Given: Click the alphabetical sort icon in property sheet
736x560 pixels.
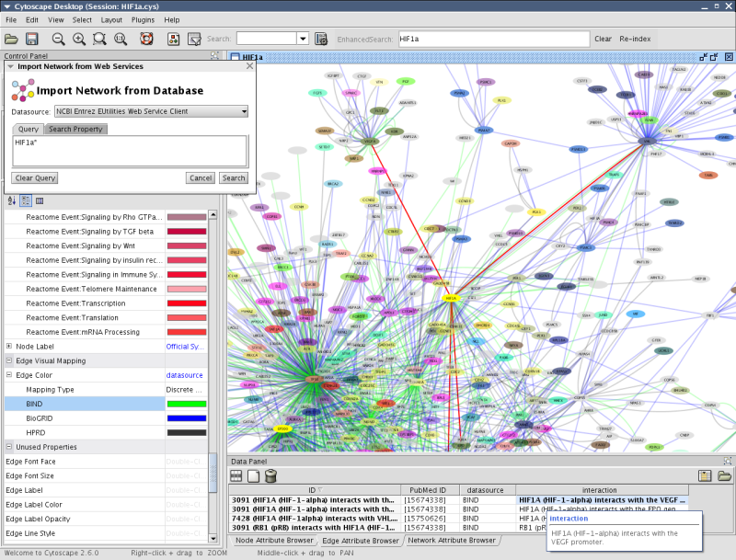Looking at the screenshot, I should pyautogui.click(x=12, y=200).
